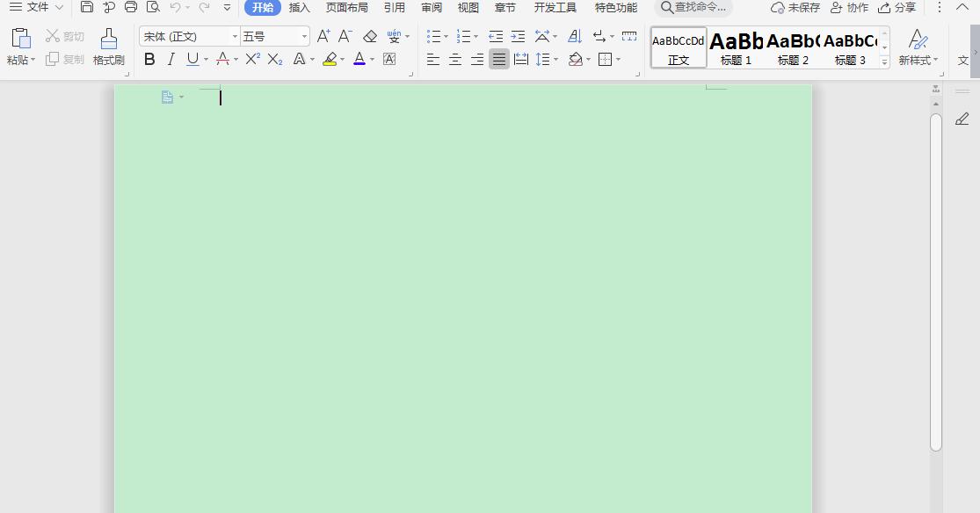Click the Cut (剪切) scissors
Screen dimensions: 980x513
click(53, 36)
